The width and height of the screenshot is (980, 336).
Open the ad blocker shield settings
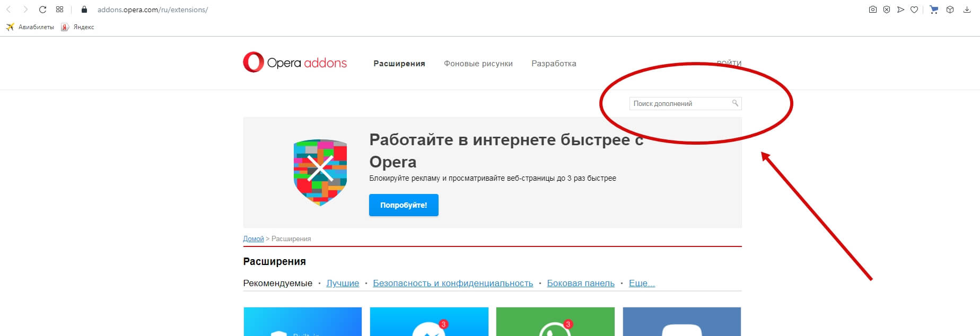pyautogui.click(x=886, y=10)
